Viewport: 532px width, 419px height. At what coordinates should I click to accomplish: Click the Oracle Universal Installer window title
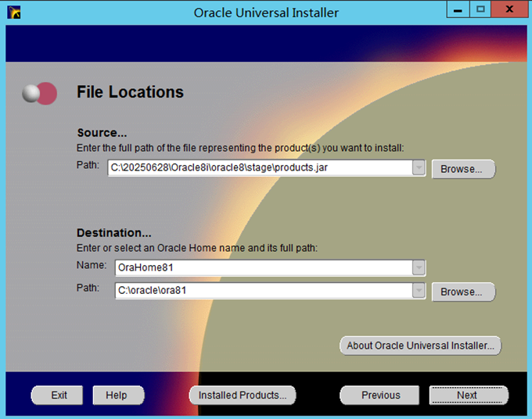tap(266, 13)
